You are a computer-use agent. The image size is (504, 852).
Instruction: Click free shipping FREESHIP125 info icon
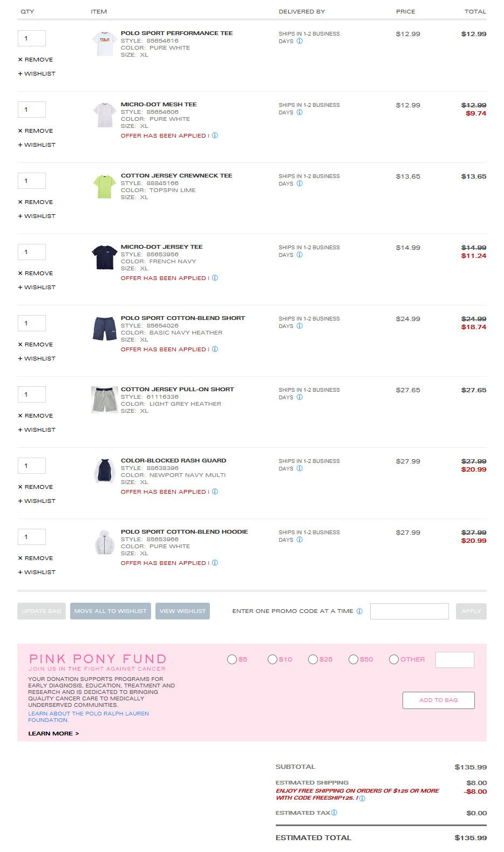(362, 799)
